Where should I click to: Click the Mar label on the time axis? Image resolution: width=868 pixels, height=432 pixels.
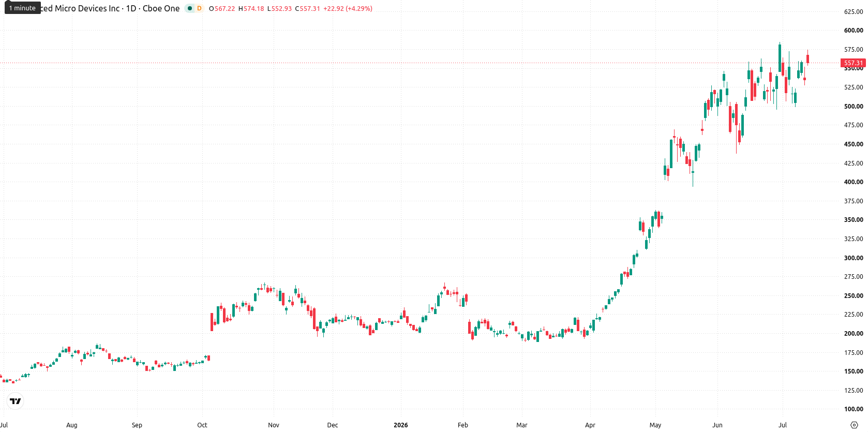[522, 425]
